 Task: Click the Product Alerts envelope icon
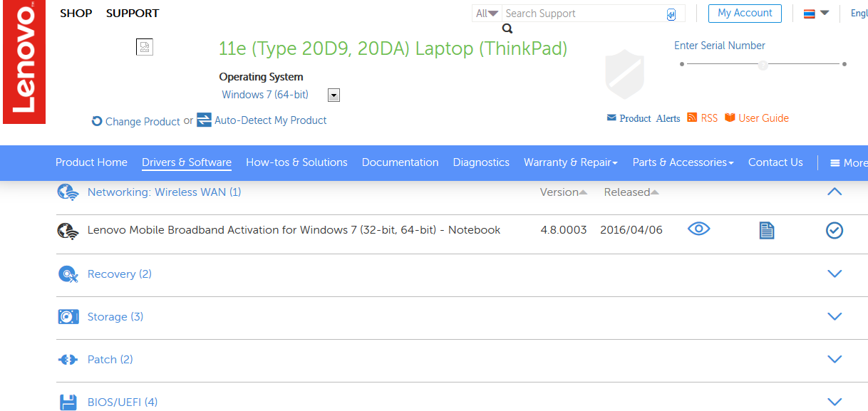tap(611, 118)
